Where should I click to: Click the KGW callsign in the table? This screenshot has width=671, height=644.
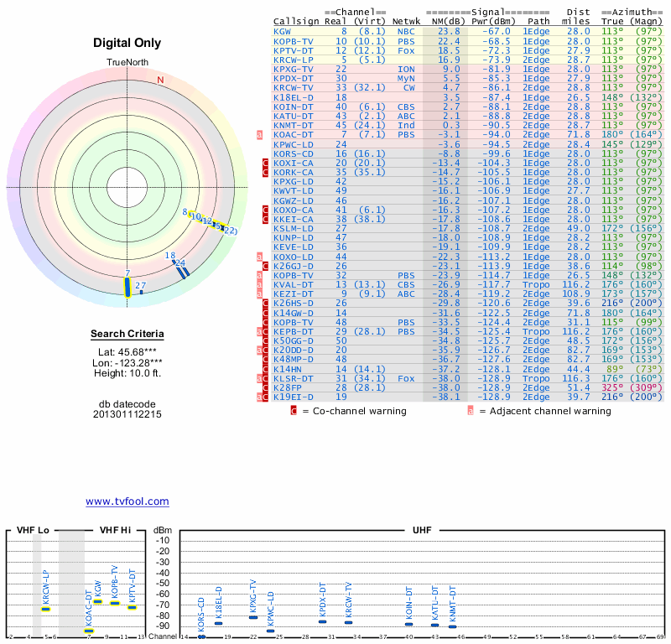(283, 31)
